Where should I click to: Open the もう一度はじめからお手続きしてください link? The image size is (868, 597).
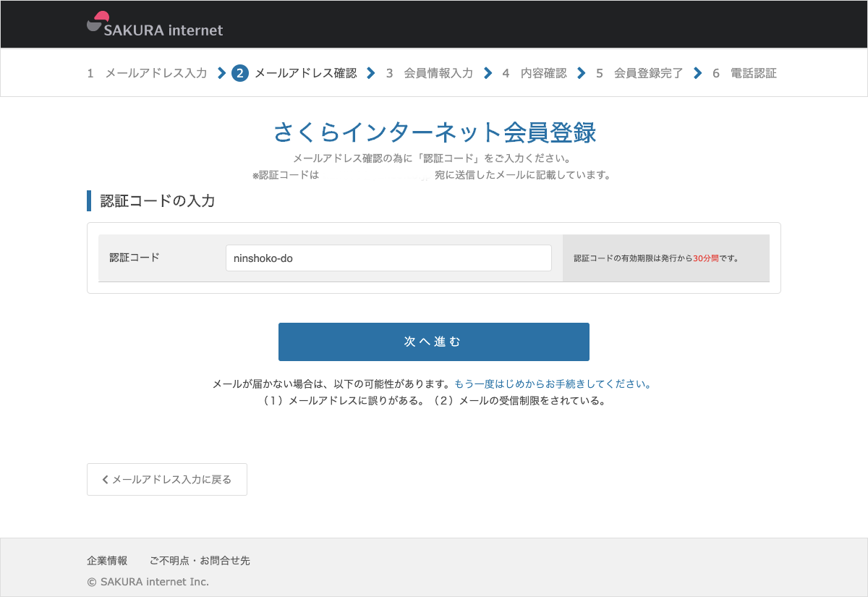click(553, 384)
